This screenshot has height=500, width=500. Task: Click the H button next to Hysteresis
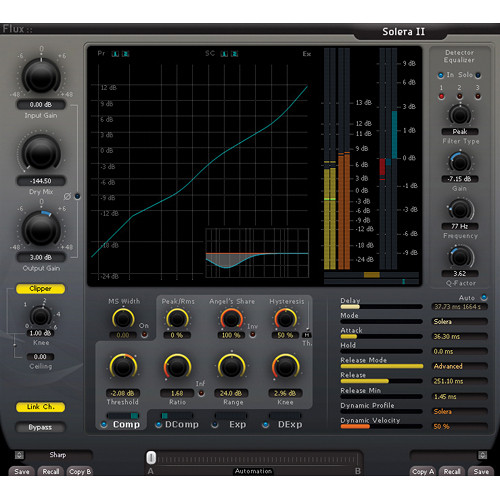tap(307, 335)
